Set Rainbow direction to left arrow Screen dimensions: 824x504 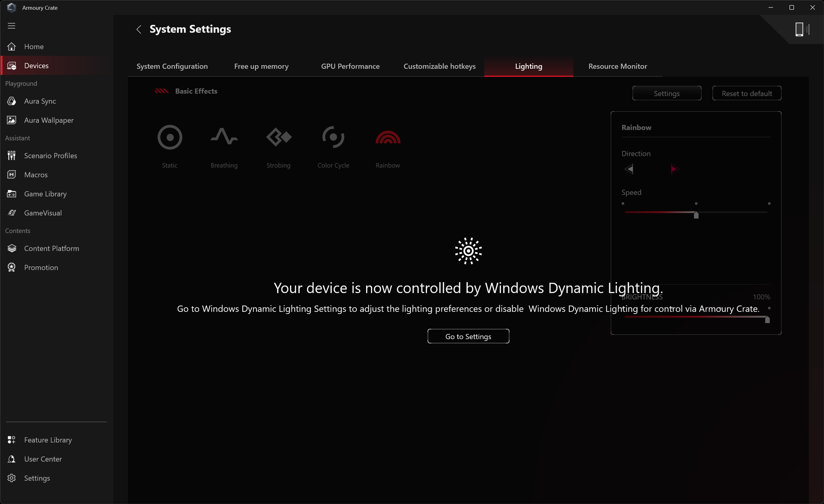tap(629, 169)
